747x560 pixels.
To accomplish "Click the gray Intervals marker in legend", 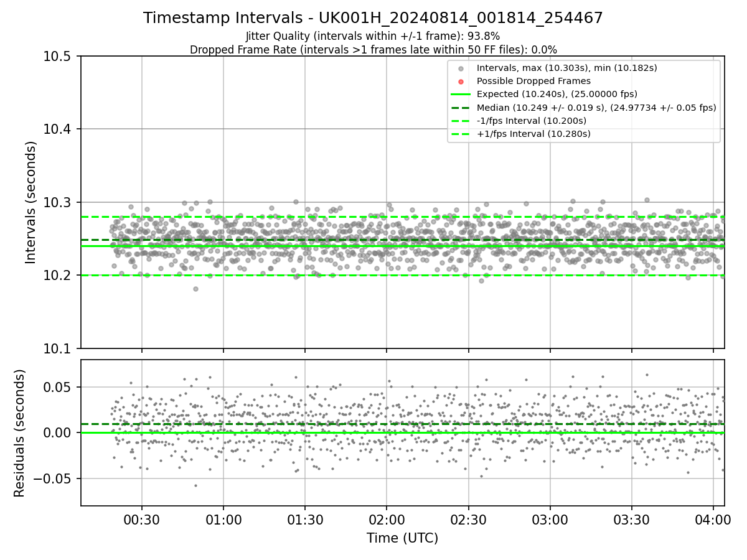I will pos(461,68).
